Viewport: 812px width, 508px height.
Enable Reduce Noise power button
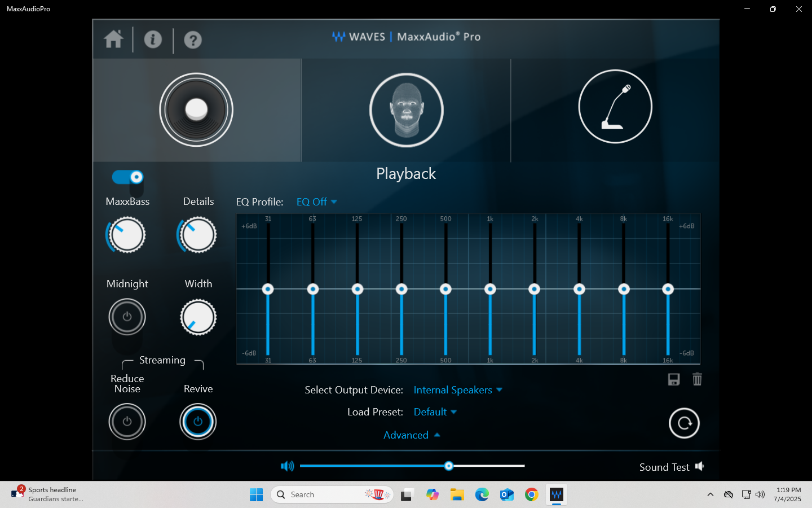click(x=127, y=422)
